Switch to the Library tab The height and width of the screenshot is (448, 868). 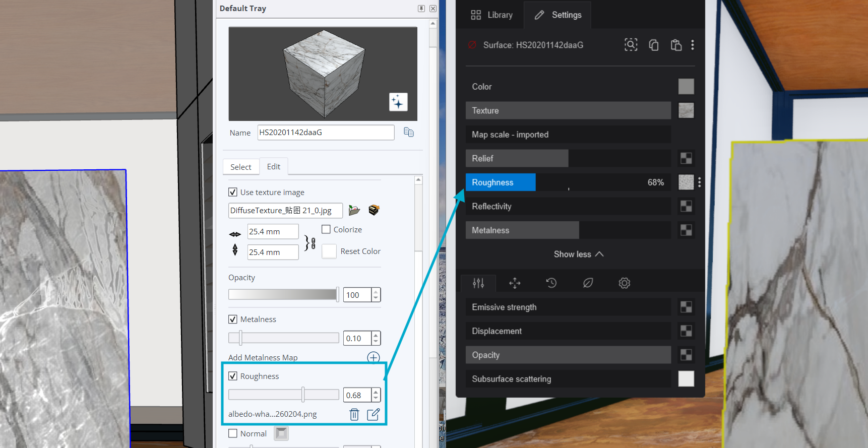pos(491,15)
